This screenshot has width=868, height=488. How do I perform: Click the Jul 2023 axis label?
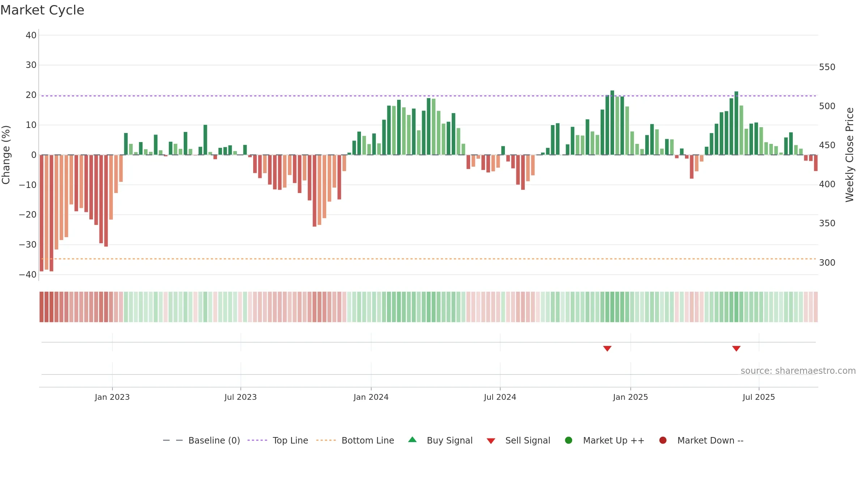pyautogui.click(x=241, y=397)
